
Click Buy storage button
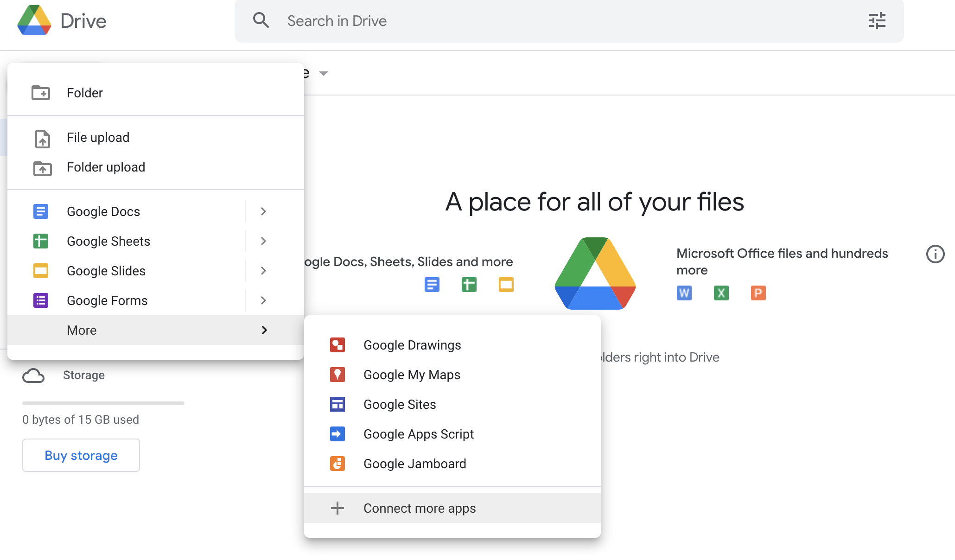80,456
